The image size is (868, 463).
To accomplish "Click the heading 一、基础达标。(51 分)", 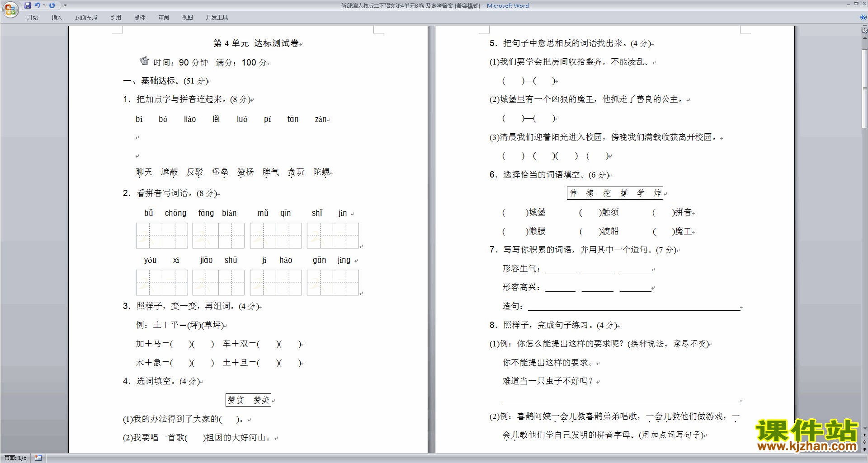I will tap(165, 81).
